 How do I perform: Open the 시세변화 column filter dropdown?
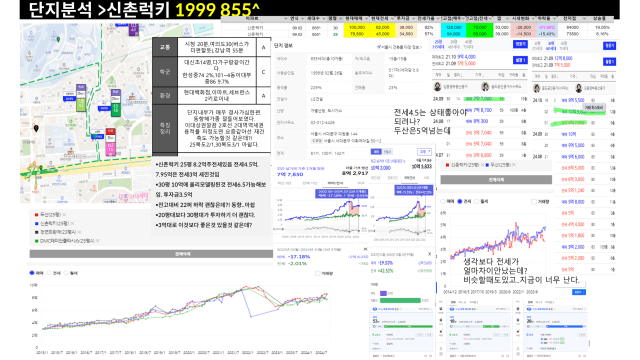(x=532, y=19)
